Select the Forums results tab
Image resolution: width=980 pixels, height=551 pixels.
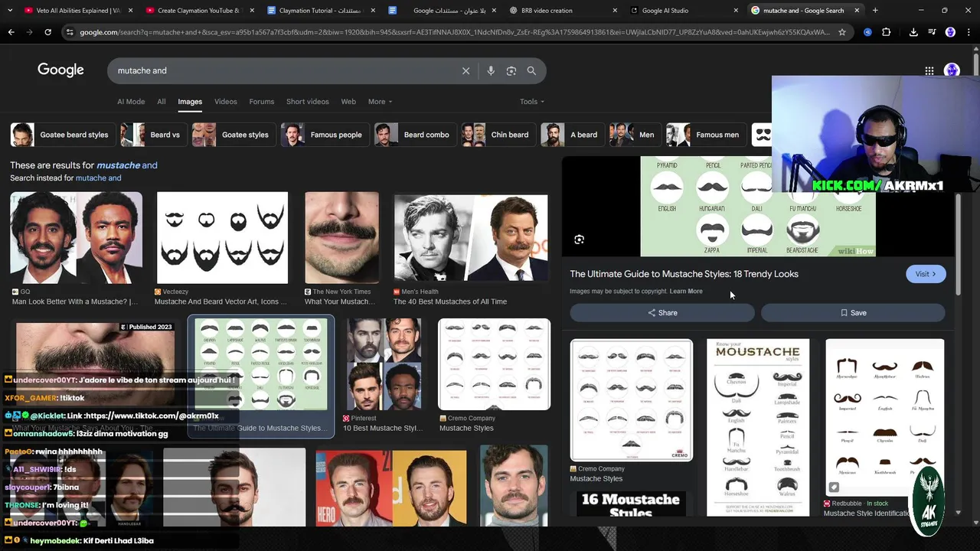(x=261, y=101)
